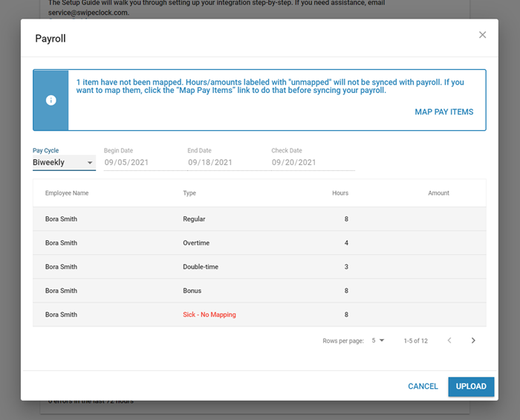Click the Employee Name column header
520x420 pixels.
click(x=67, y=193)
